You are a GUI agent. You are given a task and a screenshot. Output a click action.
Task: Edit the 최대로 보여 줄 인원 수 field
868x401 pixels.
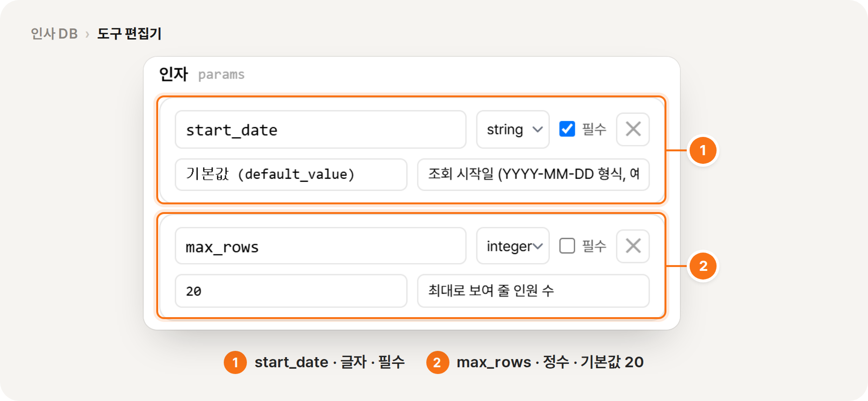(533, 291)
